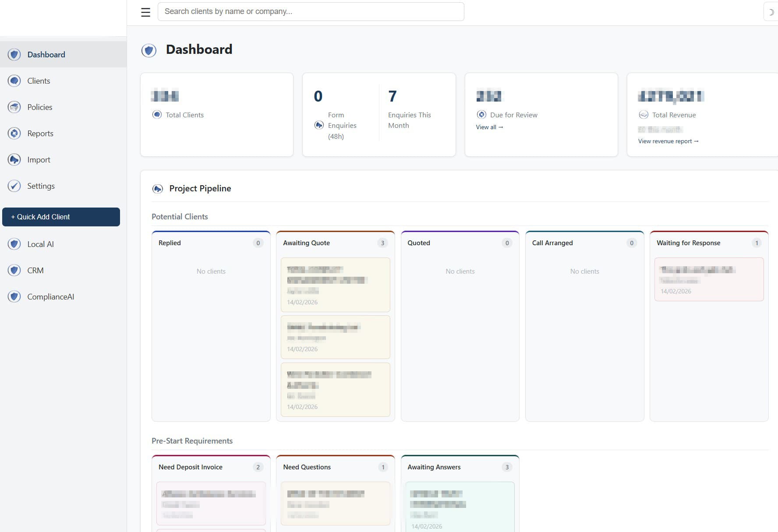The width and height of the screenshot is (778, 532).
Task: Open the Policies books icon
Action: [x=14, y=107]
